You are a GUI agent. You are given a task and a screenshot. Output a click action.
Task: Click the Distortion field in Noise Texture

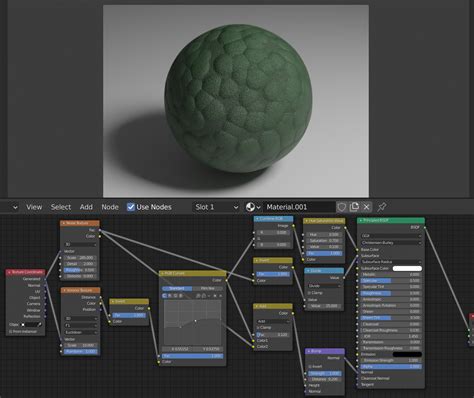coord(80,276)
